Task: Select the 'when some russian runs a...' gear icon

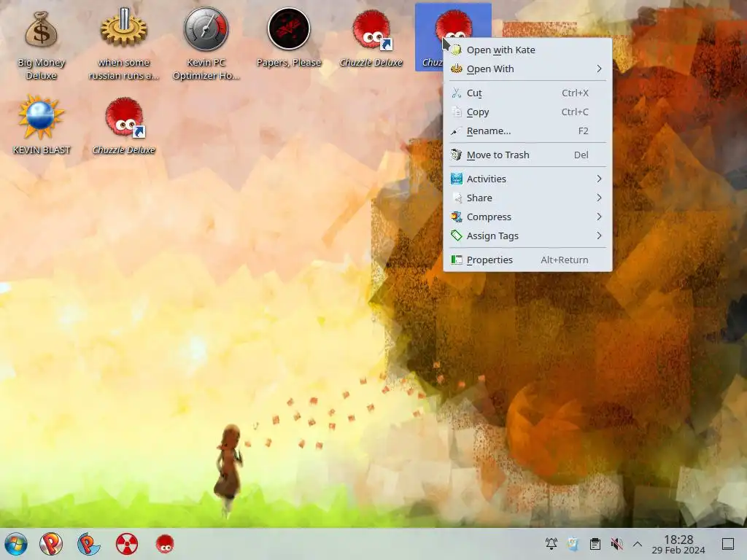Action: click(x=124, y=28)
